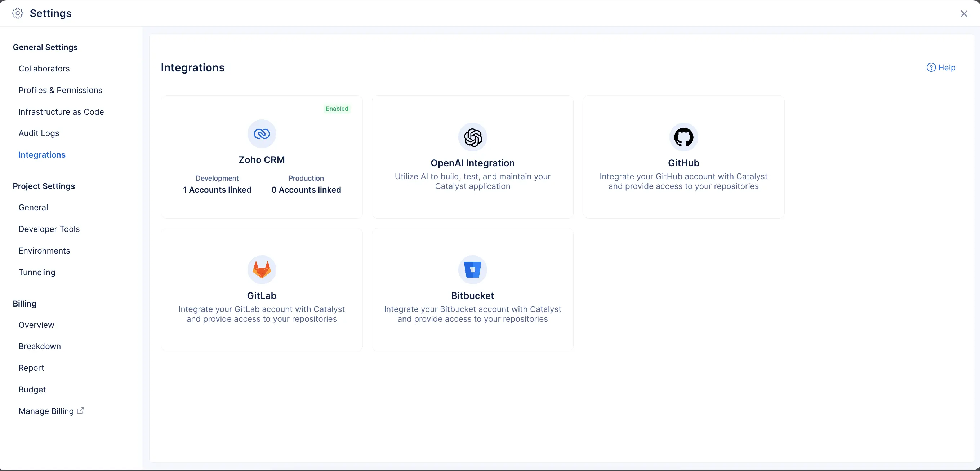Click the OpenAI logo icon

472,137
